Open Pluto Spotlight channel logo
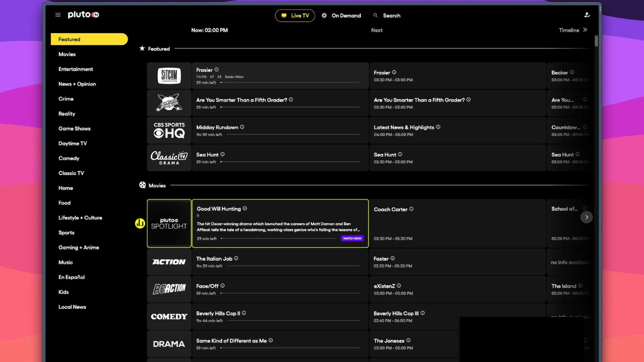644x362 pixels. tap(169, 223)
